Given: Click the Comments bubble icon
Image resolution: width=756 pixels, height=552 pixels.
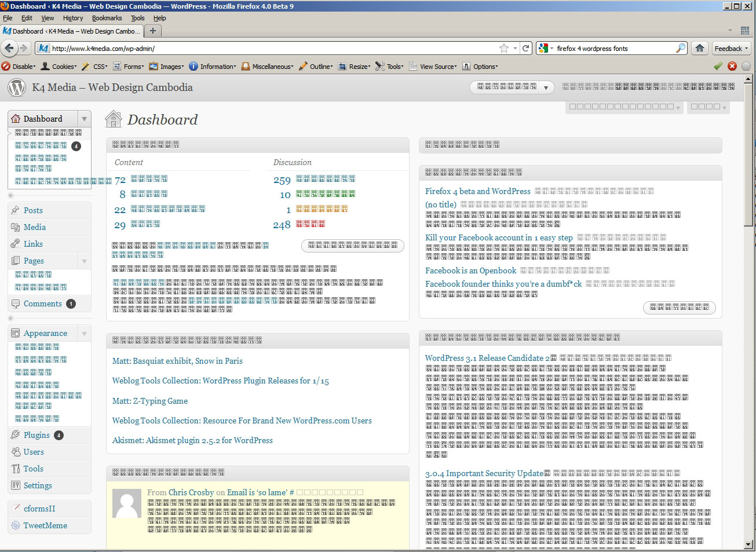Looking at the screenshot, I should click(16, 304).
